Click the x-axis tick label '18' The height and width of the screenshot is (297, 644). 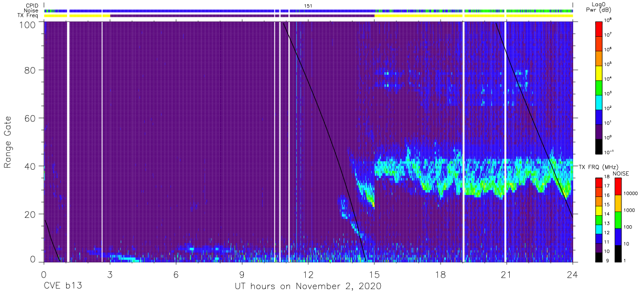coord(440,274)
